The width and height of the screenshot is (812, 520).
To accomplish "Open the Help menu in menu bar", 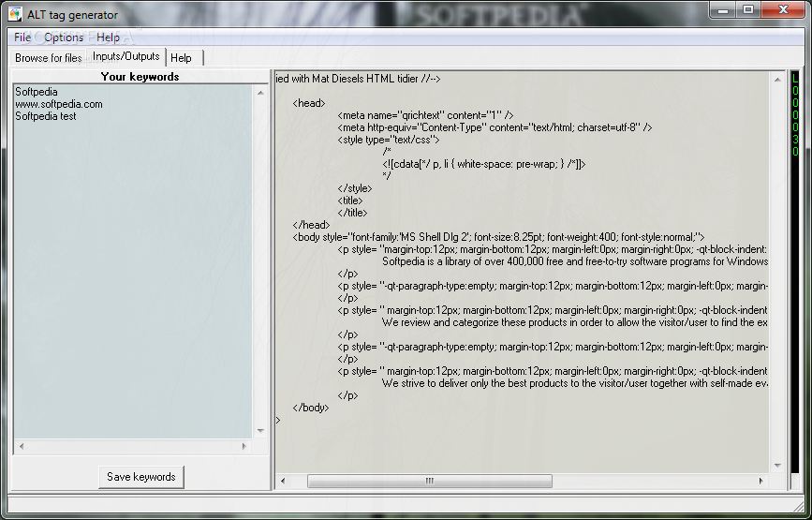I will [x=108, y=37].
